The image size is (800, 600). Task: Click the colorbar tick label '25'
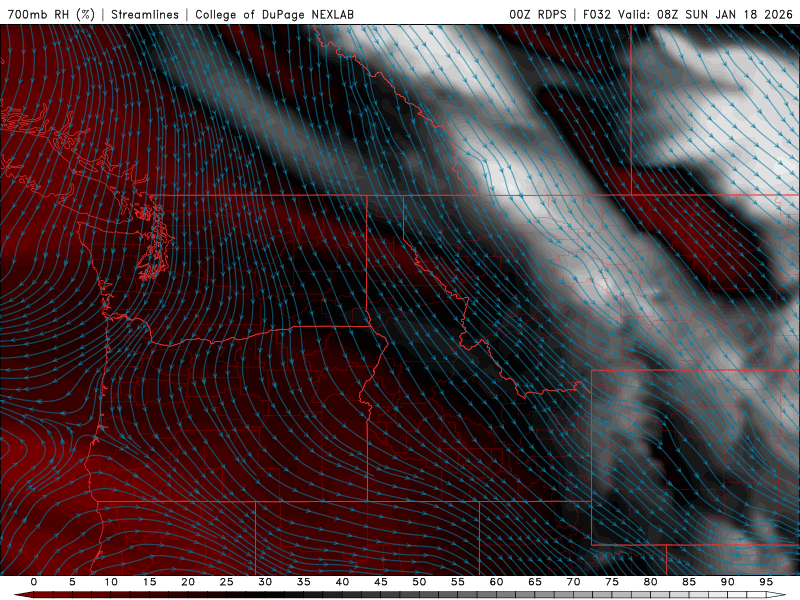(x=226, y=582)
